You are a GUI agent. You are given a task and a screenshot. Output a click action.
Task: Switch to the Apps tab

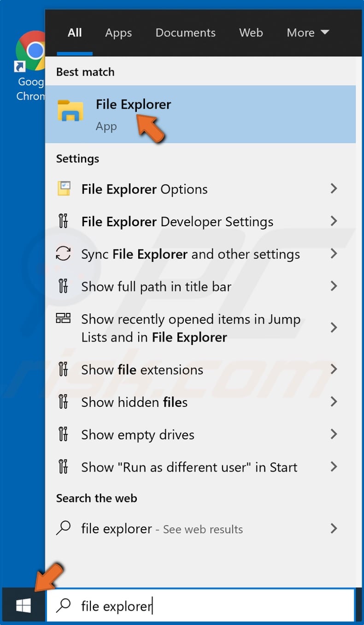coord(118,32)
